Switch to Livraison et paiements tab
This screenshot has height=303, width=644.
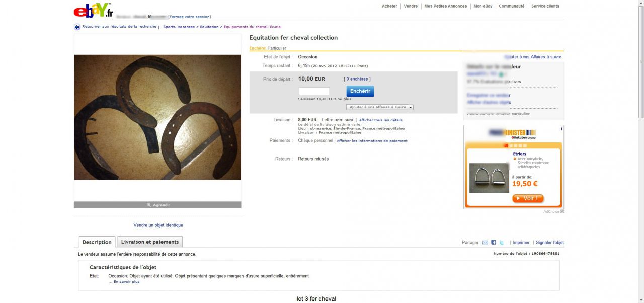149,242
